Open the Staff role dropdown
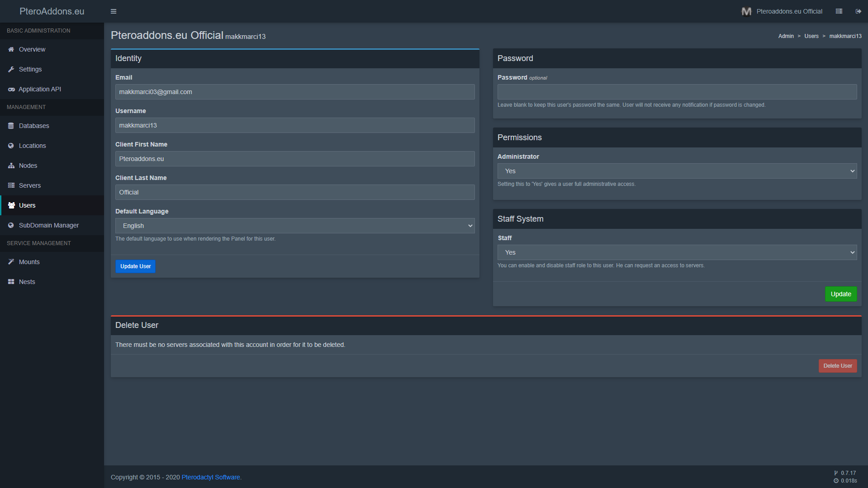Screen dimensions: 868x488 tap(677, 252)
